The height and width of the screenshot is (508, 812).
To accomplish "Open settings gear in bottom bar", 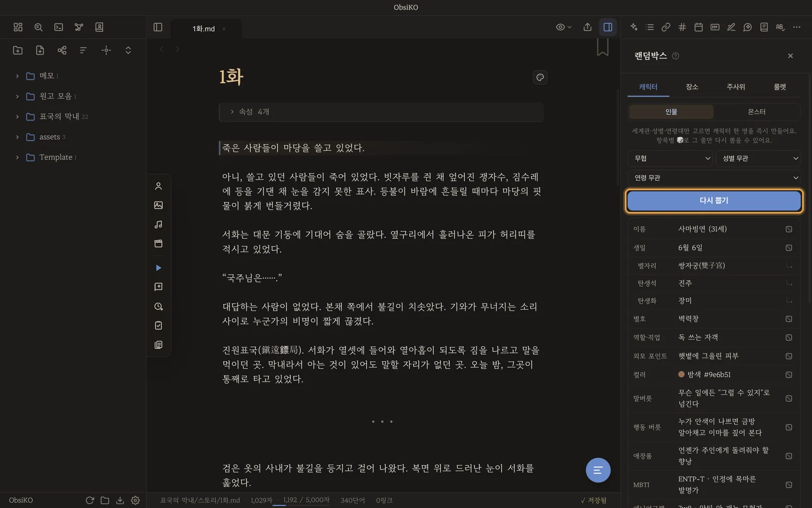I will pos(136,500).
